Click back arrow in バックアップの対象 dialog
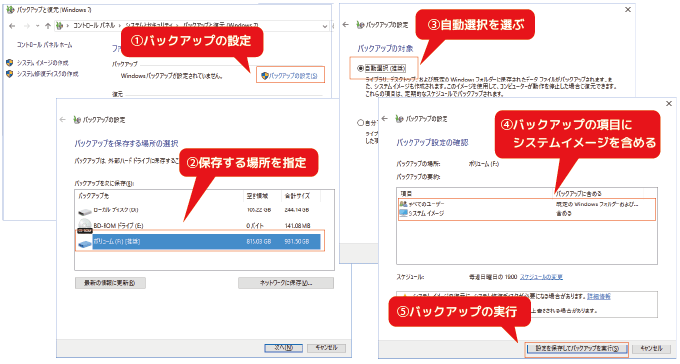680x364 pixels. [x=346, y=25]
